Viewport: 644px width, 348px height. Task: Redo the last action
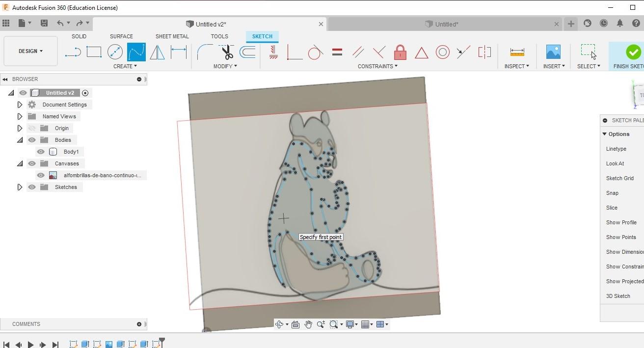80,23
